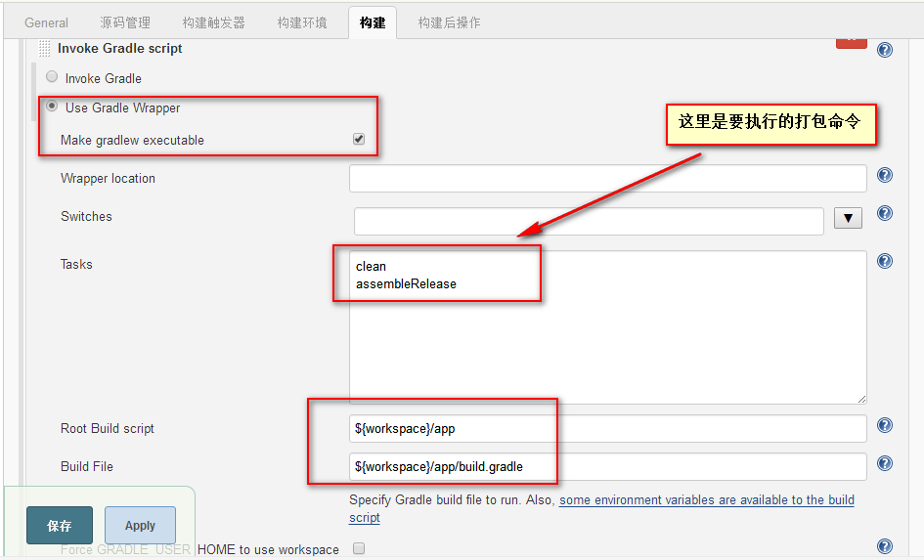Open help for Invoke Gradle script
Image resolution: width=924 pixels, height=560 pixels.
(885, 50)
